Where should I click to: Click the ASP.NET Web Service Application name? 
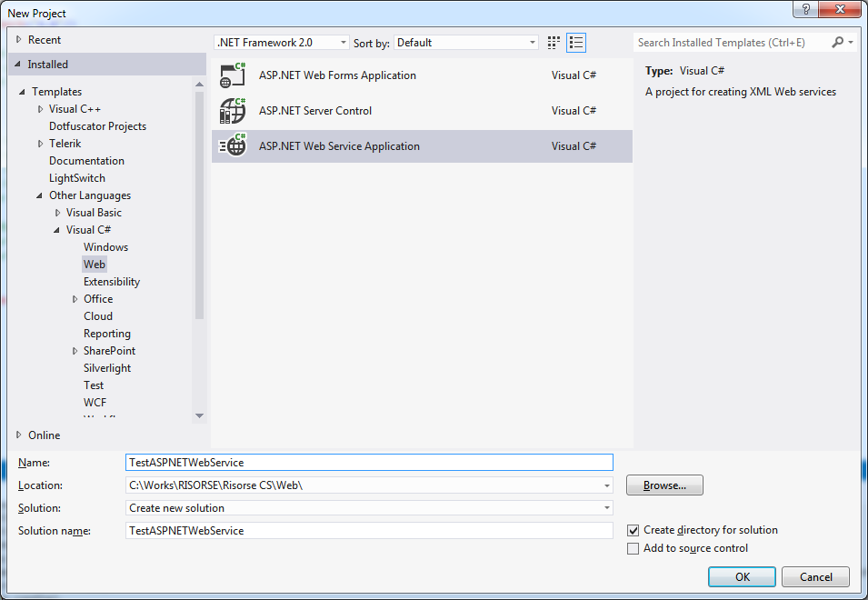coord(339,146)
